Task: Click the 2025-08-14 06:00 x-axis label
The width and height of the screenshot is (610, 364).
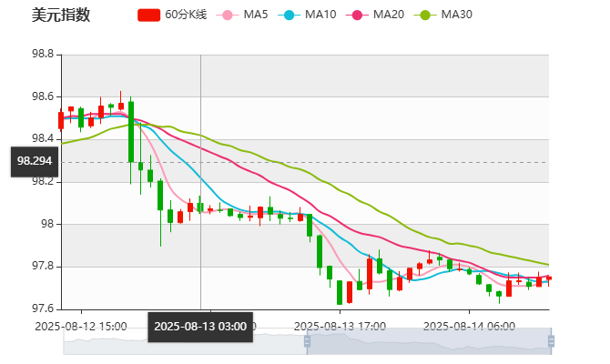Action: point(471,326)
